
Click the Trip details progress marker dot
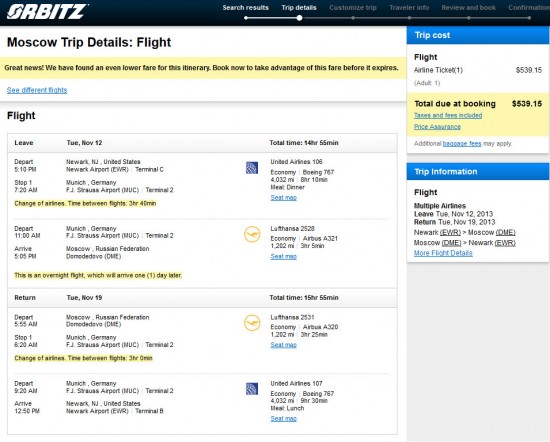[299, 18]
